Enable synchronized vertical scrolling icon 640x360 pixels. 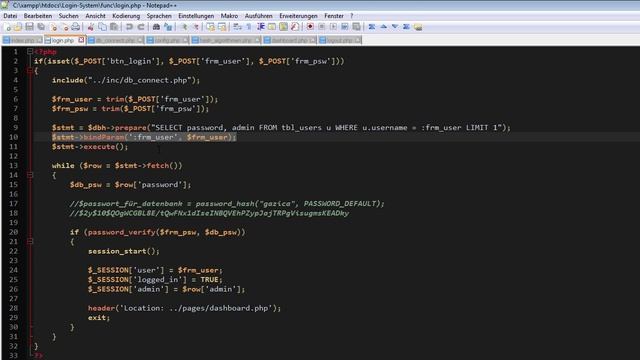211,27
